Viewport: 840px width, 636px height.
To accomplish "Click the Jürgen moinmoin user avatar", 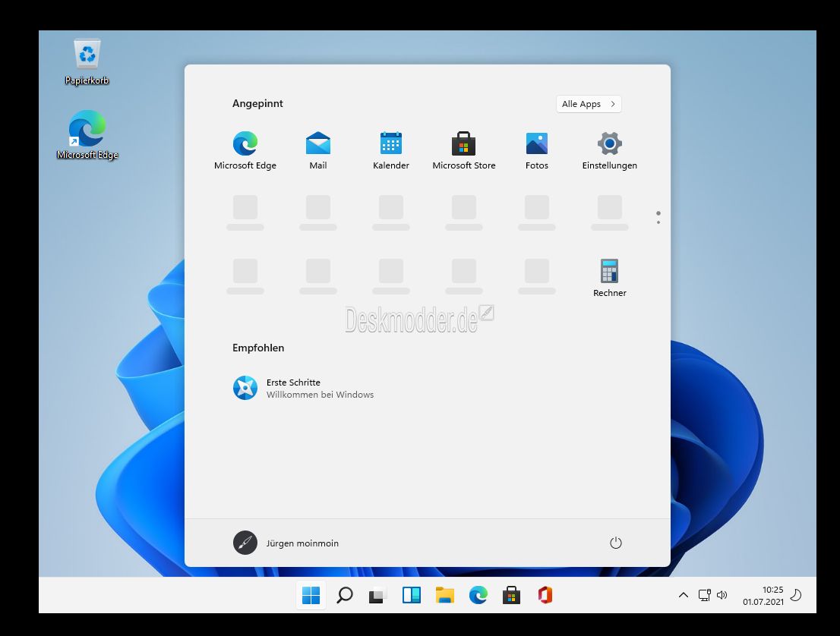I will (x=245, y=543).
